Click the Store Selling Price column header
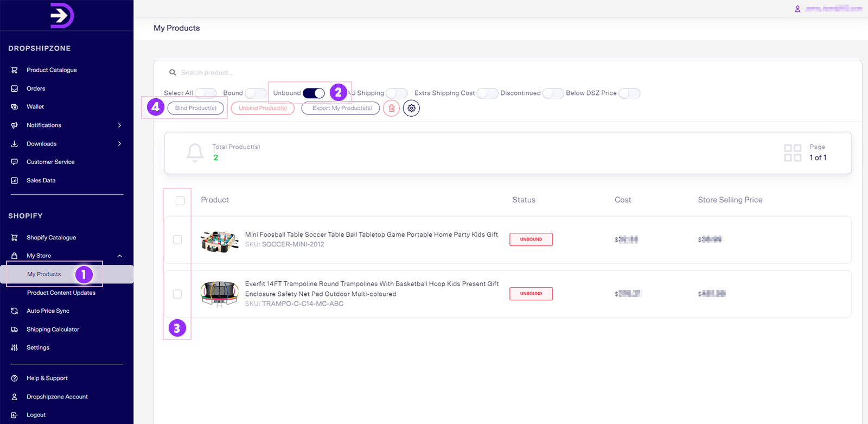Screen dimensions: 868x424 (x=730, y=200)
